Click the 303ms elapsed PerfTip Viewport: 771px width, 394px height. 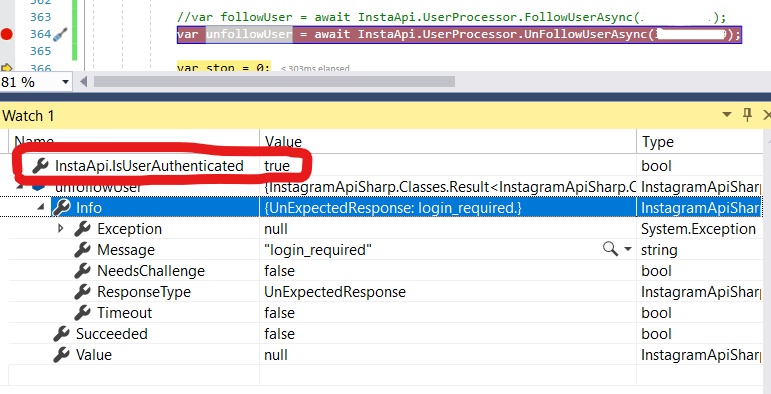point(315,68)
